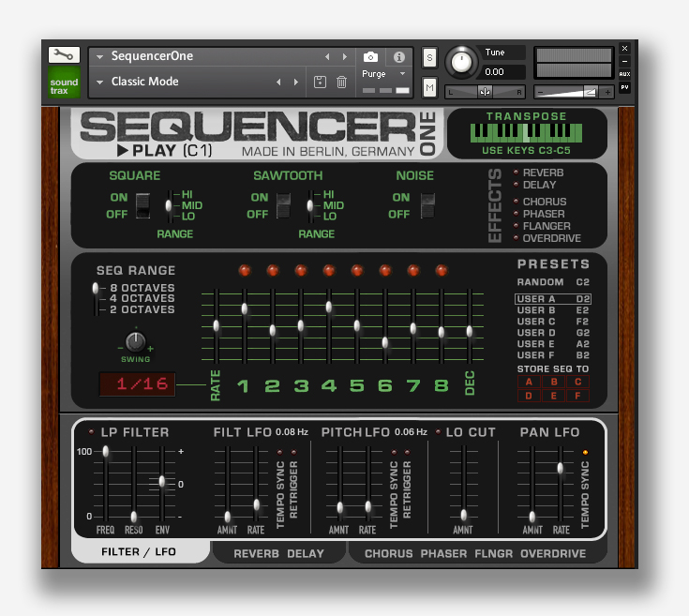Open the info icon in header
The height and width of the screenshot is (616, 689).
point(399,56)
